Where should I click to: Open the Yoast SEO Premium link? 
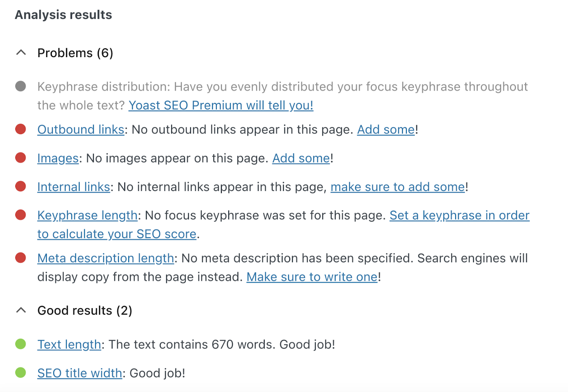tap(221, 105)
